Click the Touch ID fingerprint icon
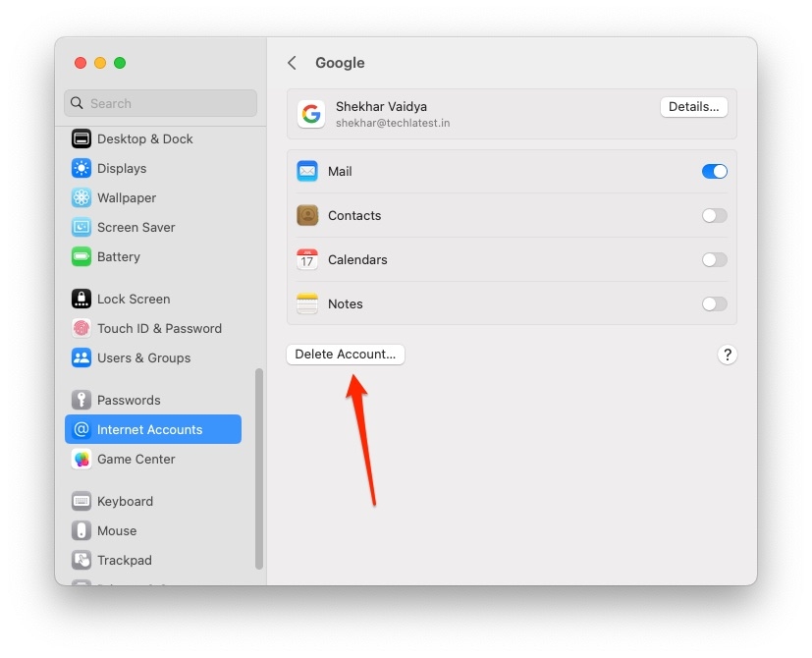The height and width of the screenshot is (658, 812). click(81, 328)
